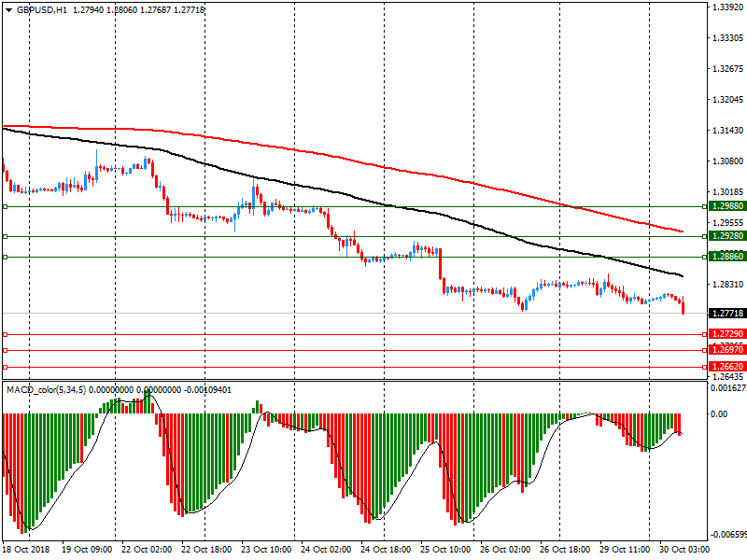Screen dimensions: 747x560
Task: Click the 24 Oct 02:00 time label
Action: pos(323,551)
